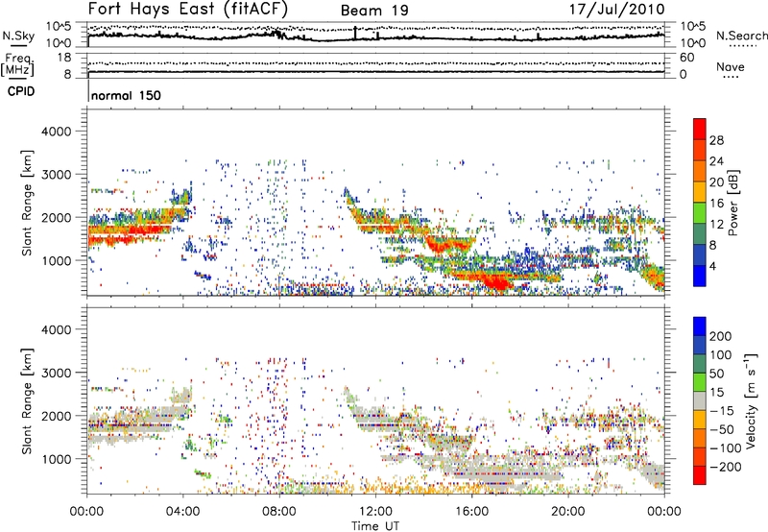The width and height of the screenshot is (768, 532).
Task: Click the 'Fort Hays East (fitACF)' title
Action: coord(188,10)
